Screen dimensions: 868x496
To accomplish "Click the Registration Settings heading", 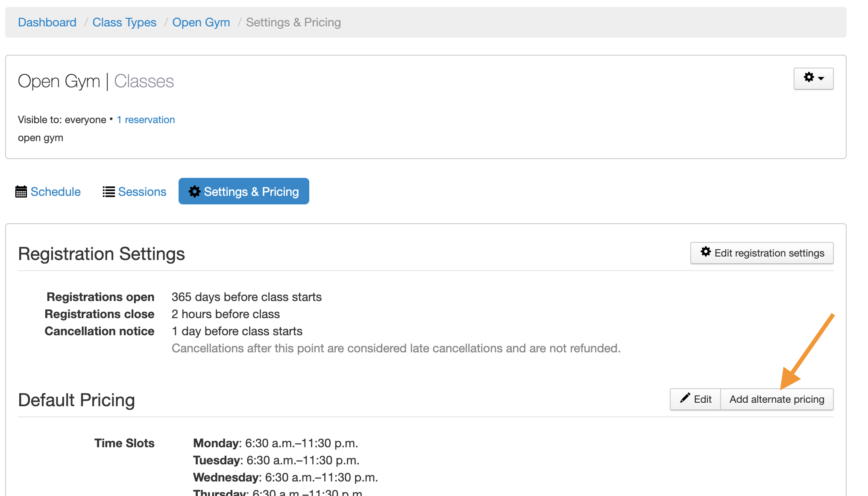I will tap(101, 254).
